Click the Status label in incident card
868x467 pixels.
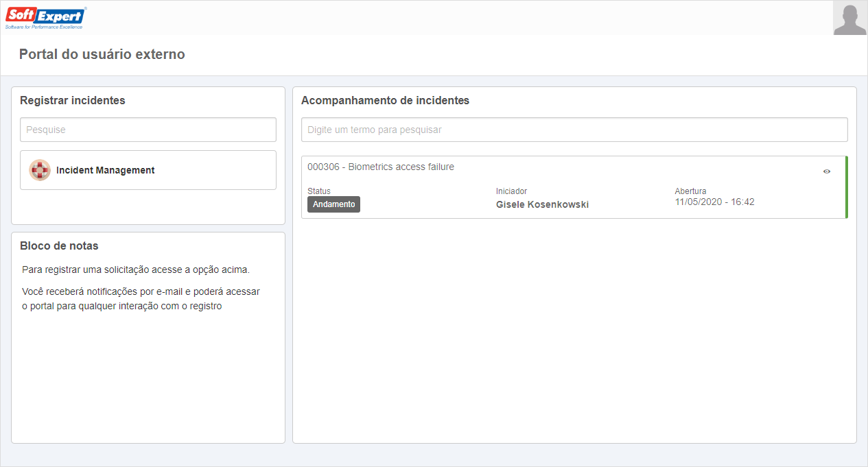point(319,191)
